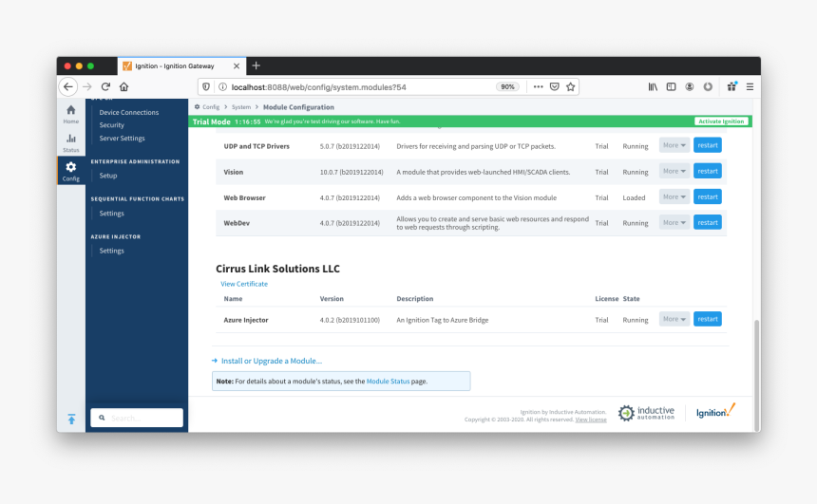Click the Inductive Automation logo
The height and width of the screenshot is (504, 817).
coord(646,413)
